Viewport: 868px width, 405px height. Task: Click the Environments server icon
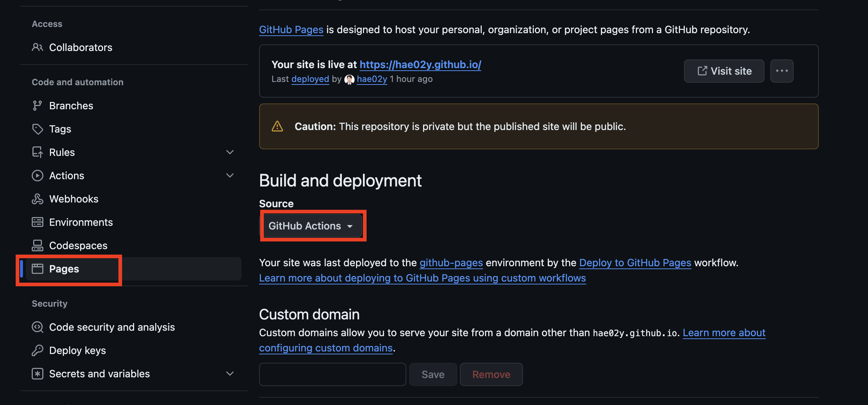point(37,222)
